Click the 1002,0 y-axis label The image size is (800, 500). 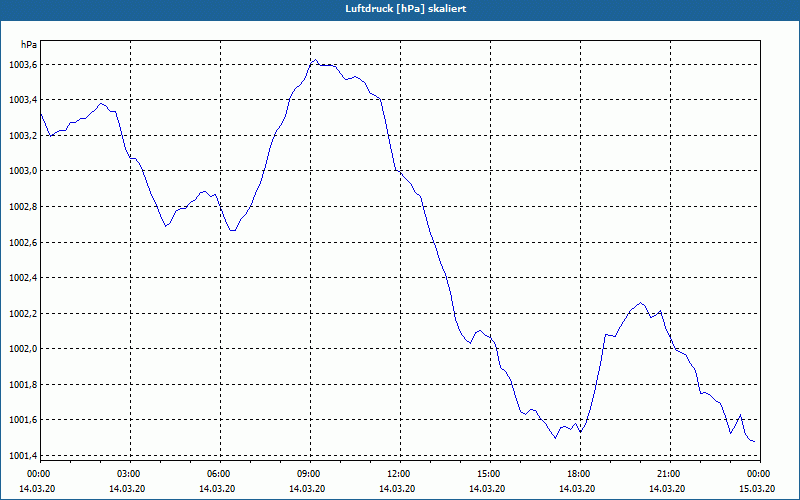tap(22, 349)
